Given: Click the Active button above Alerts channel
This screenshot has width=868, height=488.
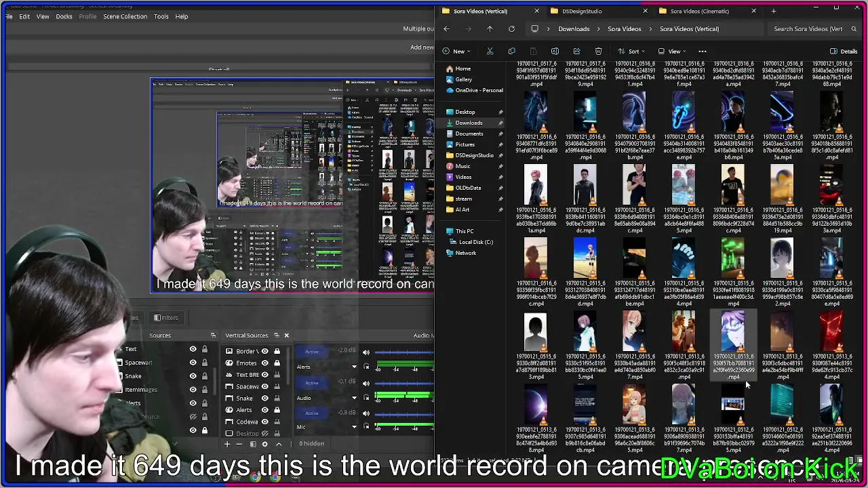Looking at the screenshot, I should tap(312, 352).
